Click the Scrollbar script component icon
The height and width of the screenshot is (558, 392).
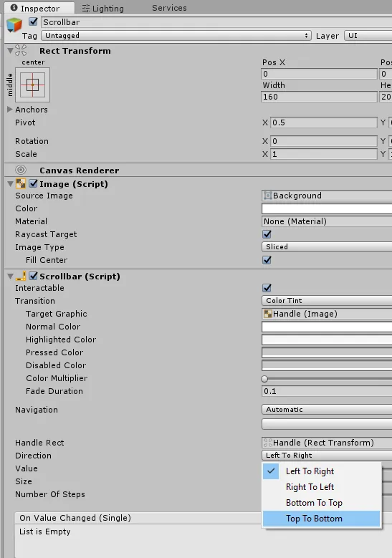[x=21, y=276]
